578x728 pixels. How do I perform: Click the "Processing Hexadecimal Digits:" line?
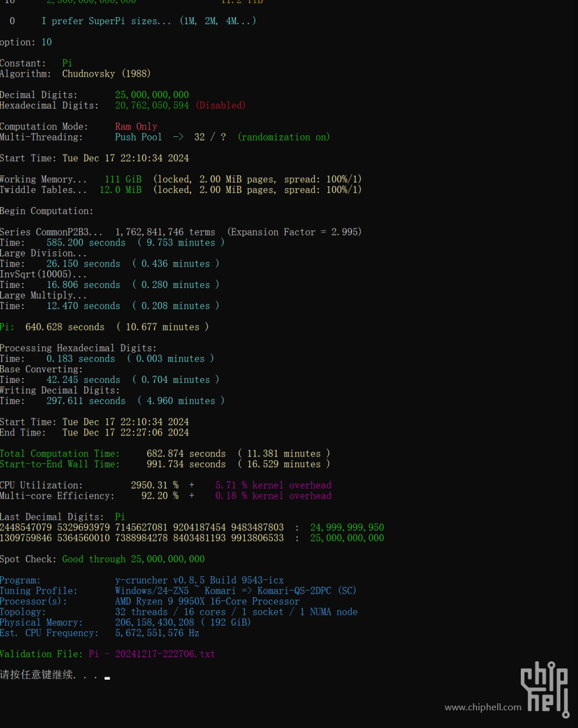coord(78,349)
